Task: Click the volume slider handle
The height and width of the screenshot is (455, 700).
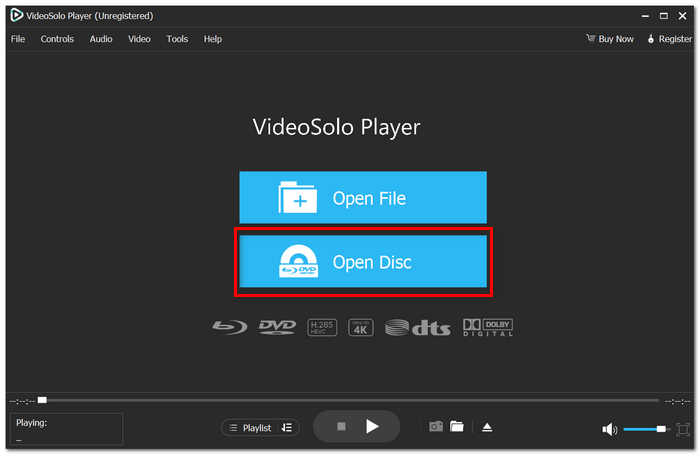Action: [661, 429]
